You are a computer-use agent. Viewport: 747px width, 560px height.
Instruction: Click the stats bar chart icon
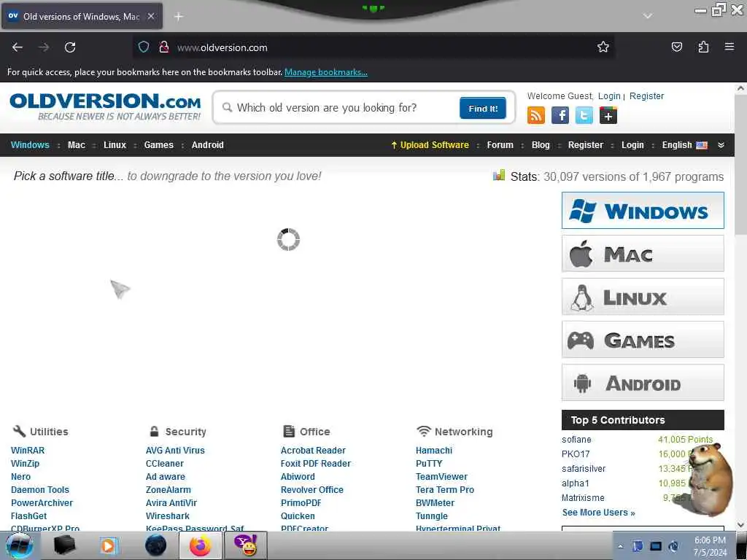[499, 175]
